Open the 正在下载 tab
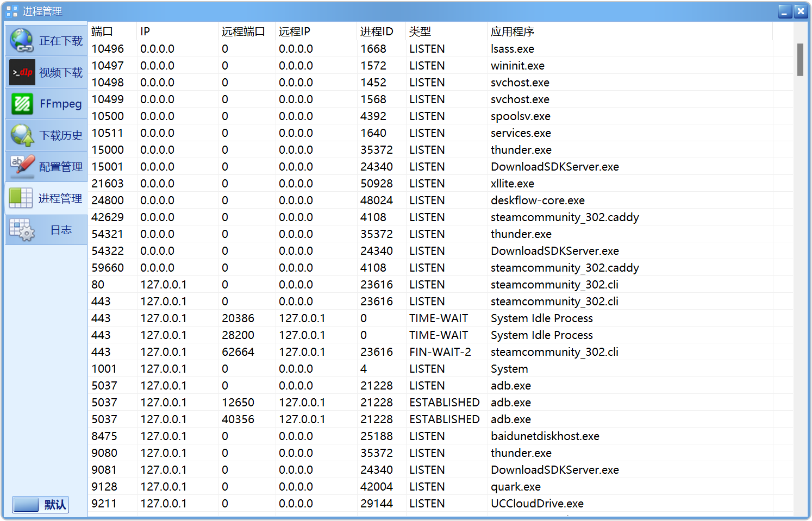 tap(46, 41)
